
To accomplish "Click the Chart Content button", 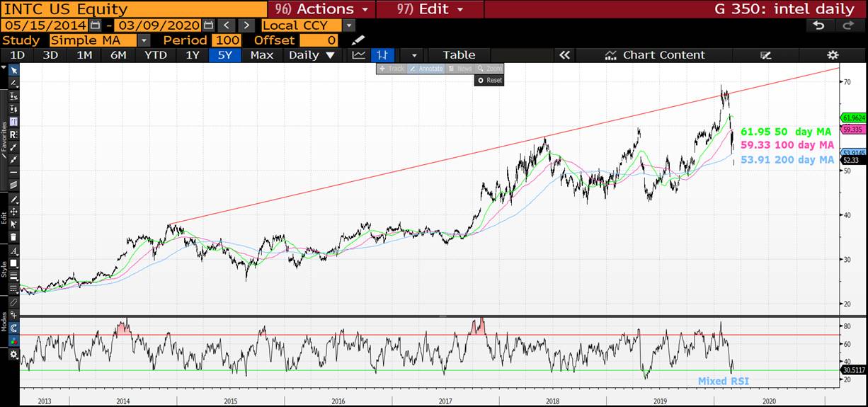I will tap(656, 55).
